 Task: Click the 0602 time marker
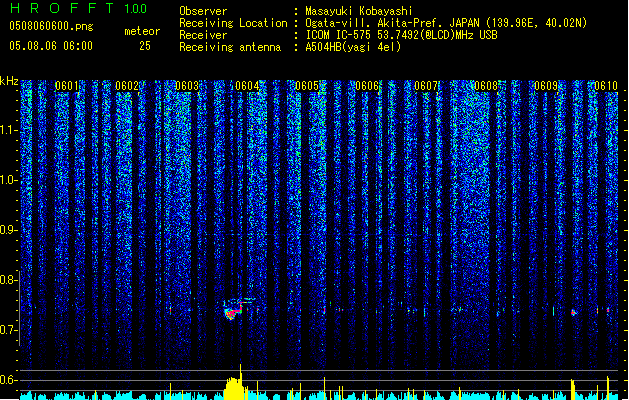point(127,86)
